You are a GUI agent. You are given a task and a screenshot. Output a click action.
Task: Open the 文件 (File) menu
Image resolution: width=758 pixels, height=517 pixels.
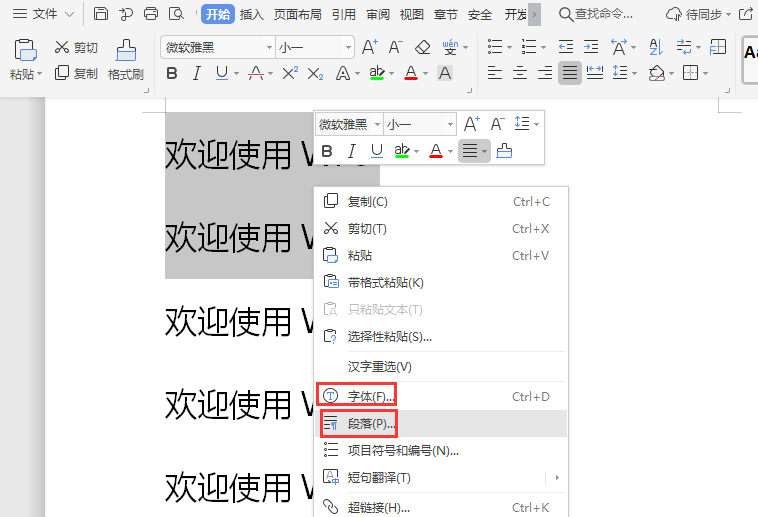[x=44, y=14]
